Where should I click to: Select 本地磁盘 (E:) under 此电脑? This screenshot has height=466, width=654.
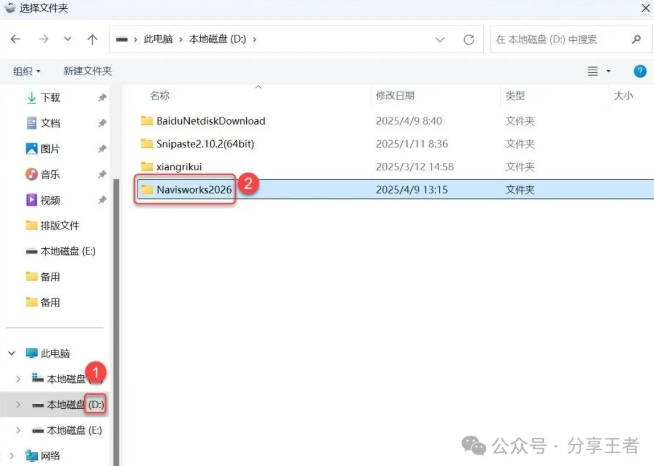coord(75,430)
